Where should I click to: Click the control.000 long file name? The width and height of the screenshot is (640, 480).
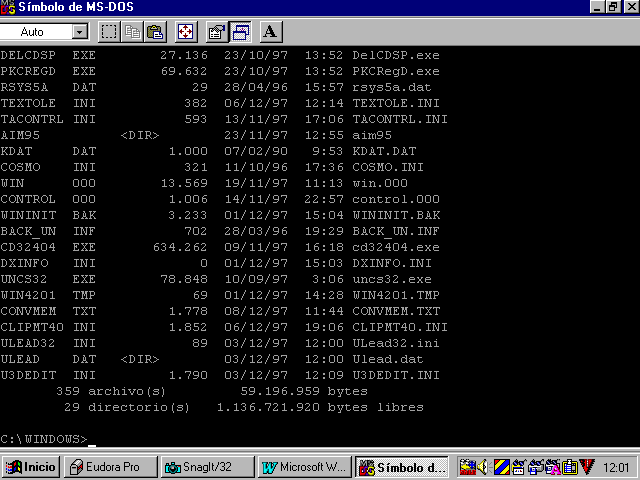pyautogui.click(x=396, y=199)
